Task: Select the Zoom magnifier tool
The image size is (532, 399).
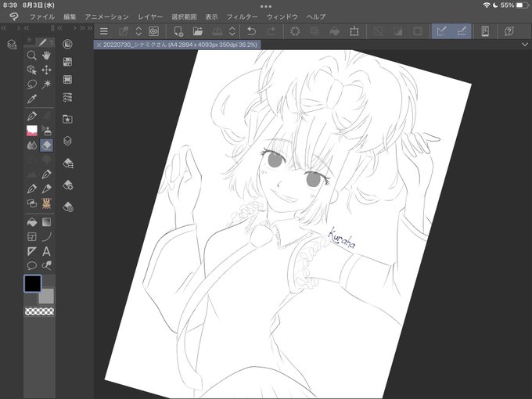Action: [31, 55]
